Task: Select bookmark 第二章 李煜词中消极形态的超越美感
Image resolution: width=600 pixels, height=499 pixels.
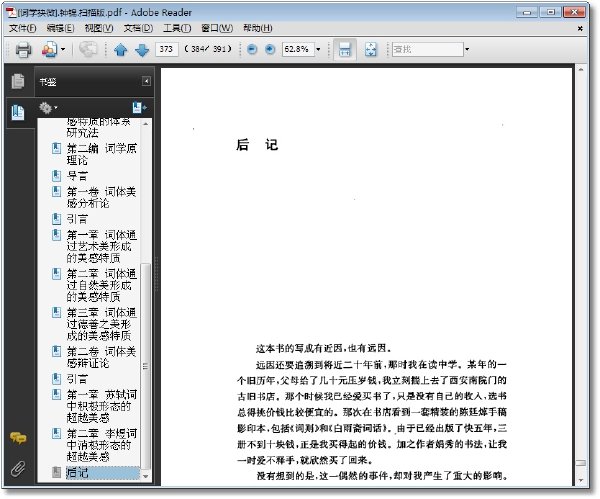Action: pos(101,445)
